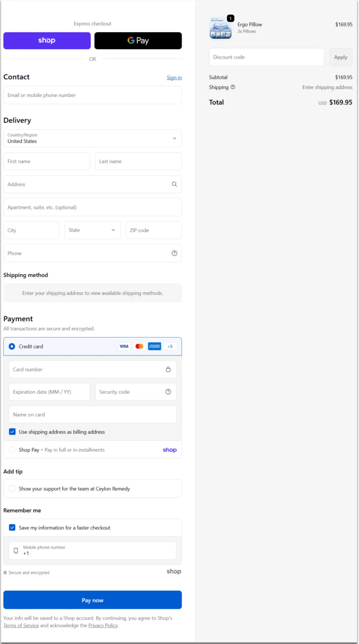Click the Card number lock icon

click(x=168, y=369)
